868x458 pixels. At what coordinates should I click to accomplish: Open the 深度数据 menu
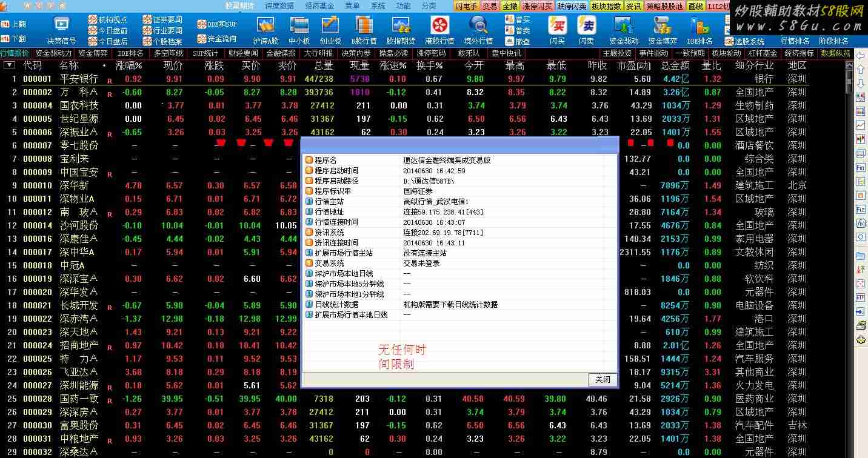pos(279,6)
